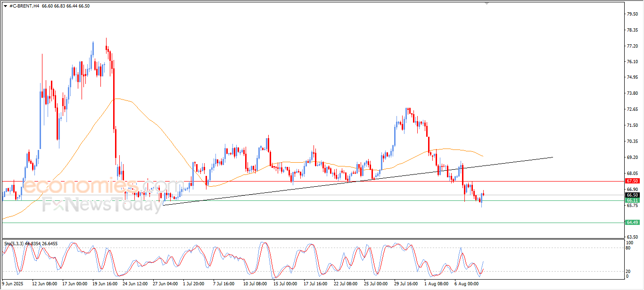Image resolution: width=644 pixels, height=290 pixels.
Task: Click the 76.10 price axis value
Action: (x=632, y=62)
